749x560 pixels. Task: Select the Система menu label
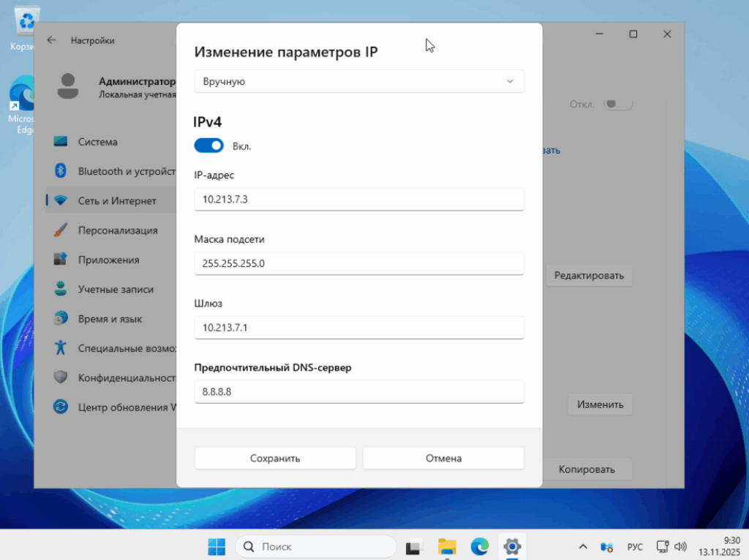(x=98, y=142)
